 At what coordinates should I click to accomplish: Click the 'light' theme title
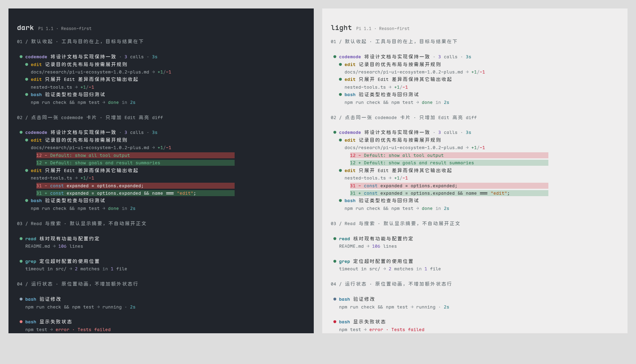[341, 28]
